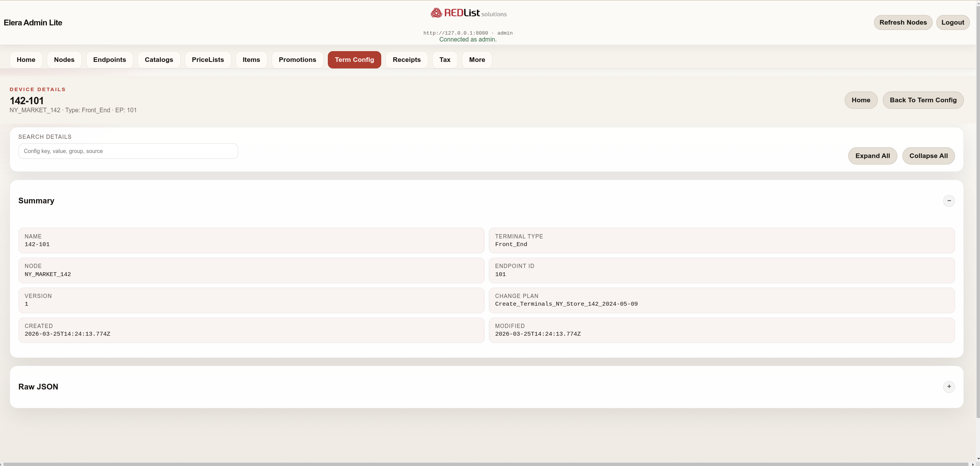The height and width of the screenshot is (466, 980).
Task: Click the NY_MARKET_142 node value
Action: (48, 274)
